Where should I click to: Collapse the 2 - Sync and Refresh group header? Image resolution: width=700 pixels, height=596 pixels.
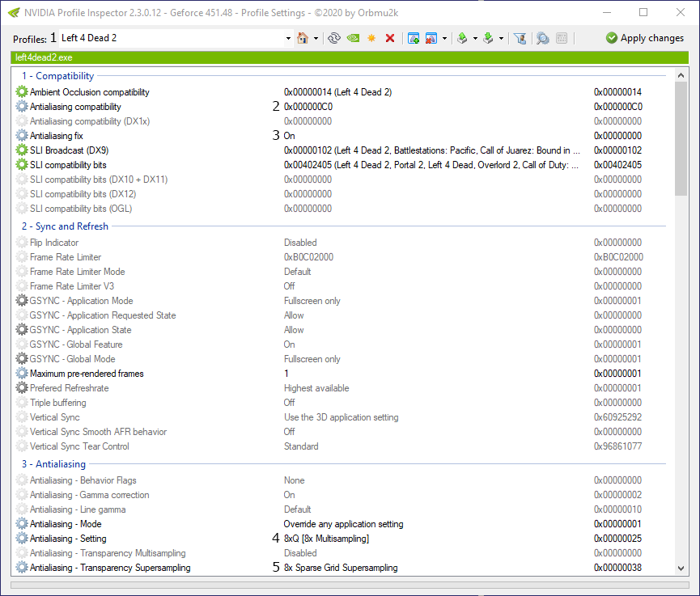click(66, 226)
